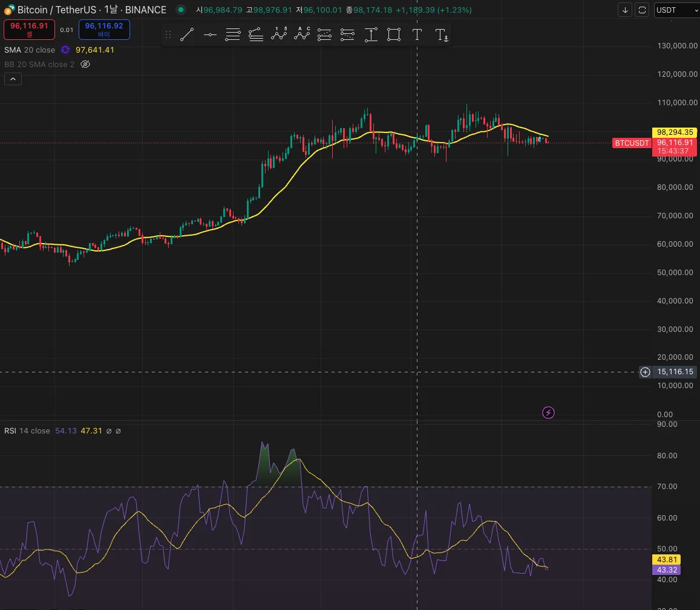This screenshot has width=700, height=610.
Task: Click the red BTCUSDT price tag
Action: [x=632, y=143]
